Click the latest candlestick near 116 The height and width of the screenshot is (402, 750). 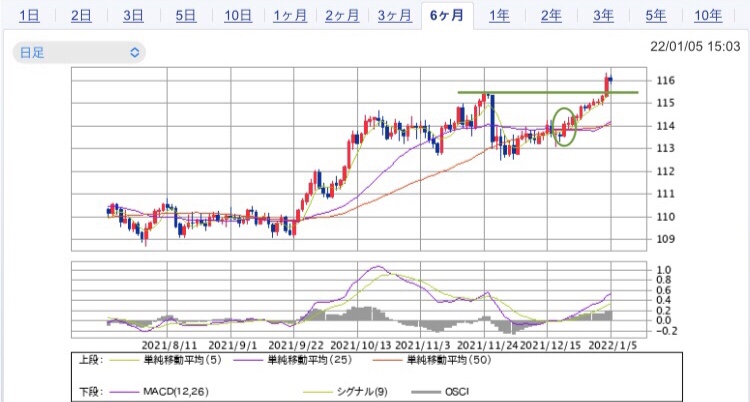(x=610, y=80)
